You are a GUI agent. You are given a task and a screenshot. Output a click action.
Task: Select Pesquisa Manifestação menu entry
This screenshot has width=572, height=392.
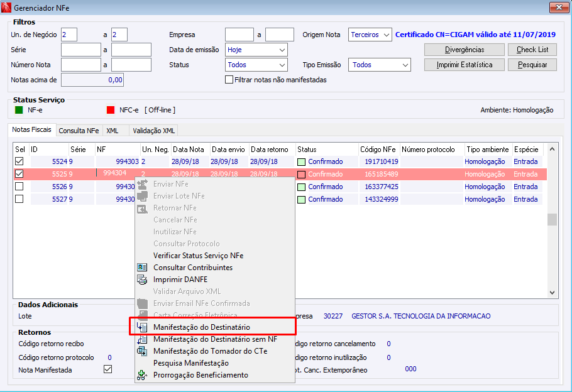191,363
